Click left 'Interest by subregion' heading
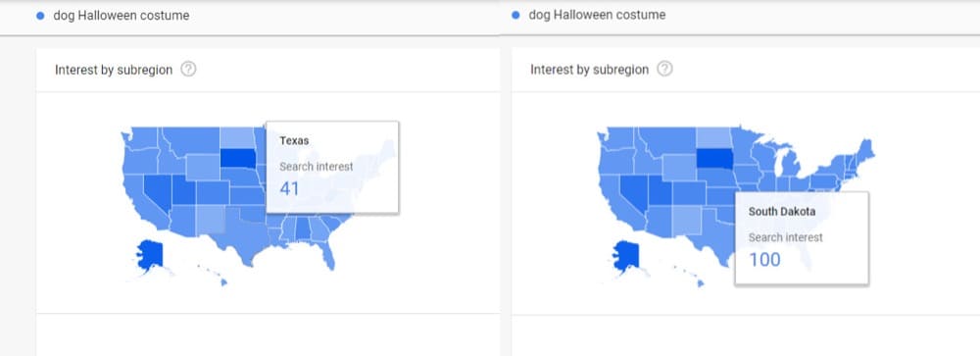The width and height of the screenshot is (980, 356). pyautogui.click(x=114, y=70)
